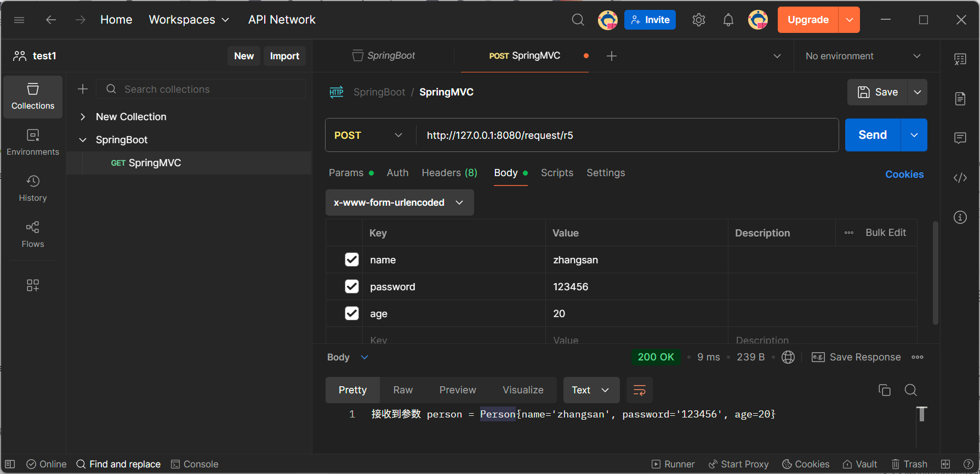Toggle the sidebar layout icon in status bar
This screenshot has height=474, width=980.
(x=10, y=464)
